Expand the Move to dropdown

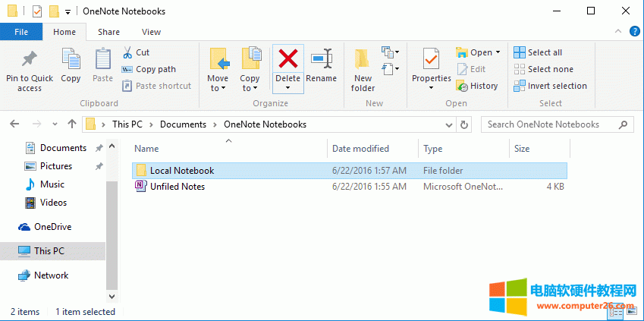pyautogui.click(x=218, y=88)
